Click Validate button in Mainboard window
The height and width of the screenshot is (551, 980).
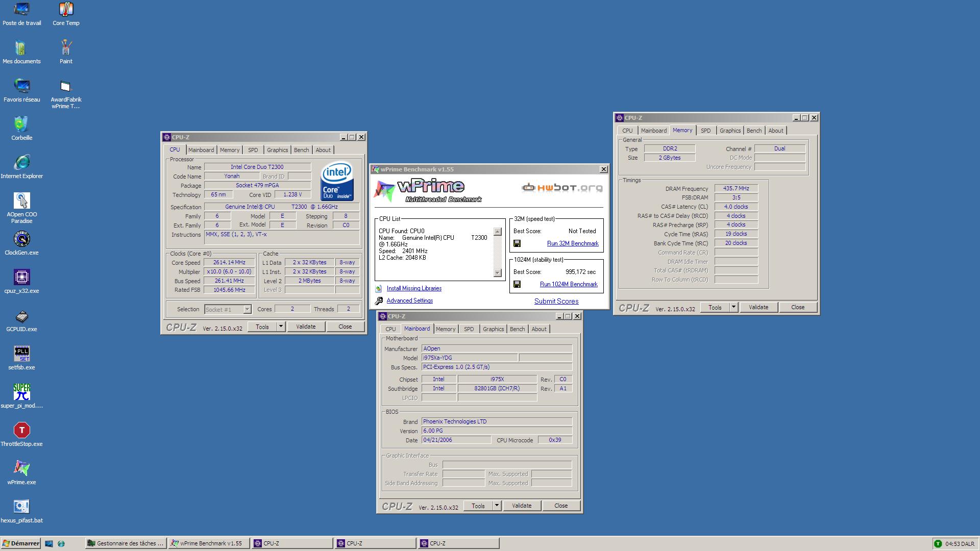pos(522,506)
